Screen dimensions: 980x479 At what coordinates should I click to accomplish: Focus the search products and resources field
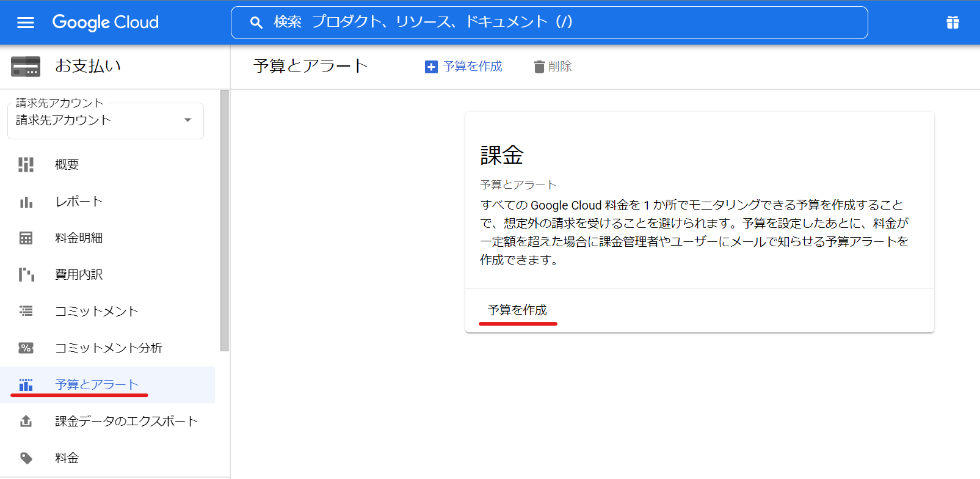(550, 23)
